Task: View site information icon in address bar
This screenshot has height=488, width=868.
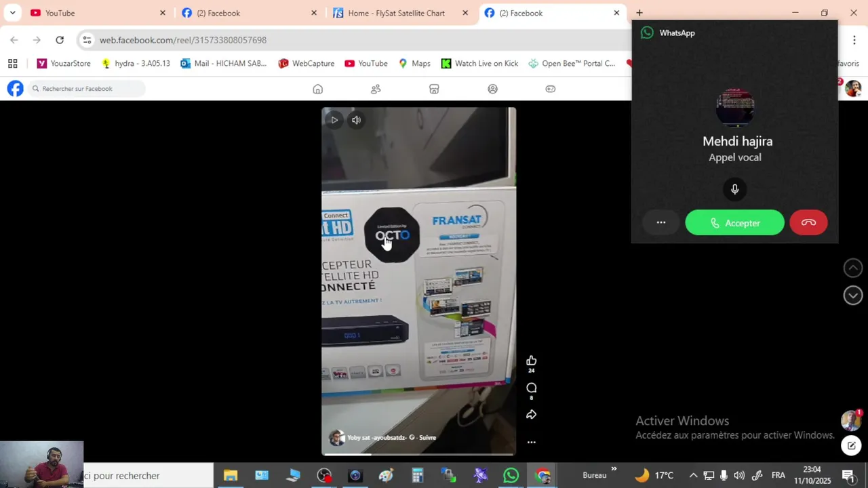Action: click(x=87, y=40)
